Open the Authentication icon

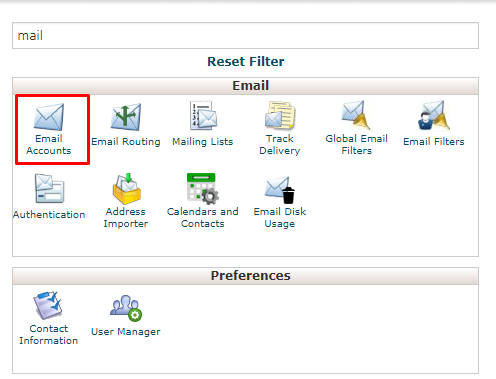click(x=49, y=188)
